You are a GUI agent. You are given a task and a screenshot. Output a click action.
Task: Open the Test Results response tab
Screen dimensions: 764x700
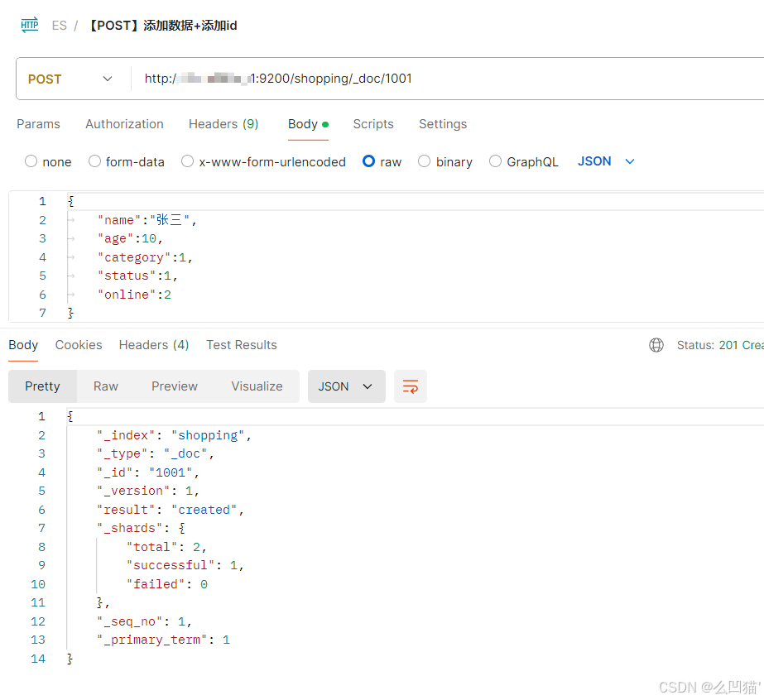(x=242, y=345)
